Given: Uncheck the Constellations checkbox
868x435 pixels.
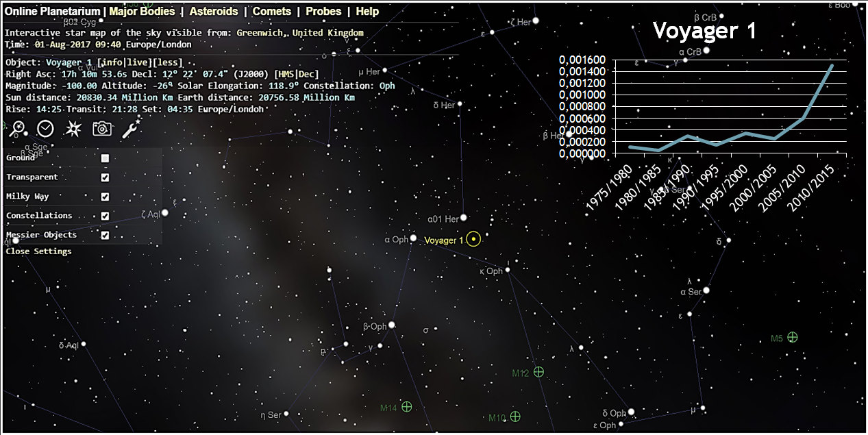Looking at the screenshot, I should click(105, 216).
